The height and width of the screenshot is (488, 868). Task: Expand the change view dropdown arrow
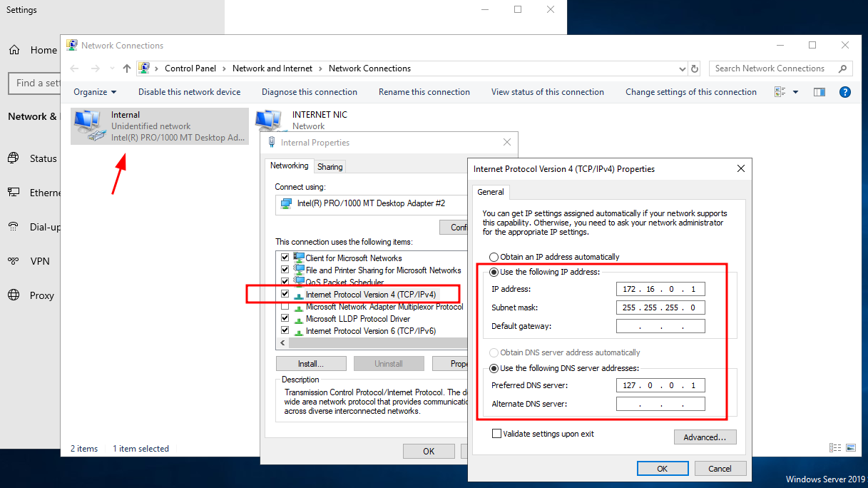pos(795,92)
